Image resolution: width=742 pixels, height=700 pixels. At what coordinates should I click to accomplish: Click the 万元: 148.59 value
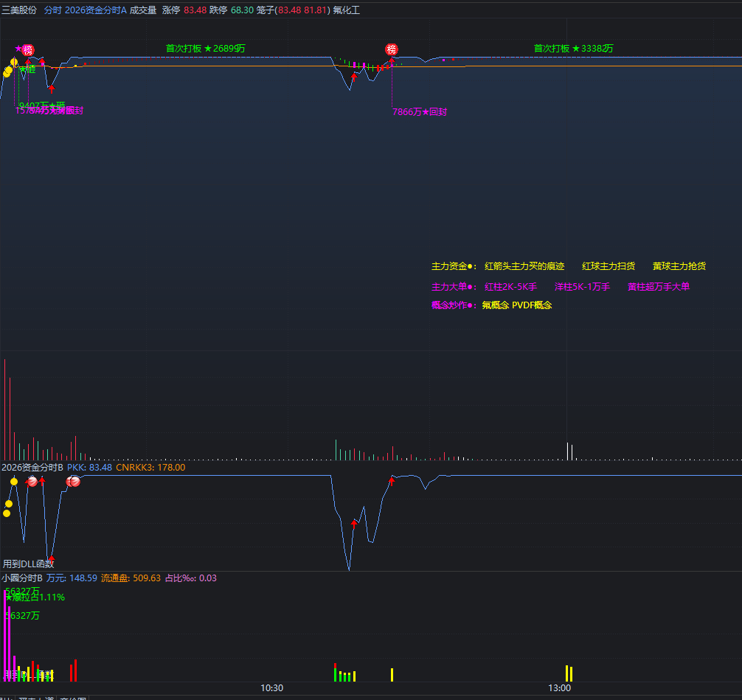point(72,578)
